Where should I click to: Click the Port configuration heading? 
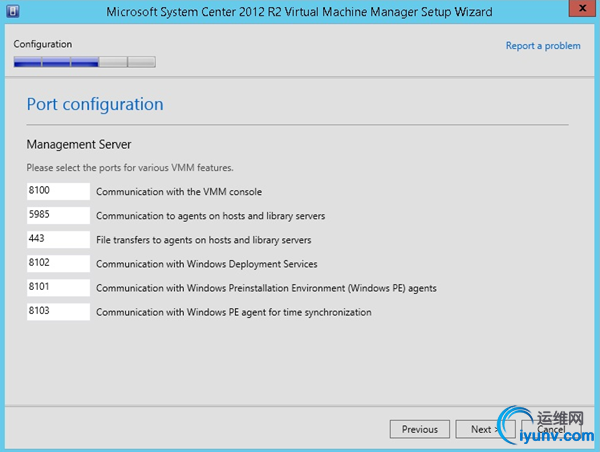coord(95,104)
